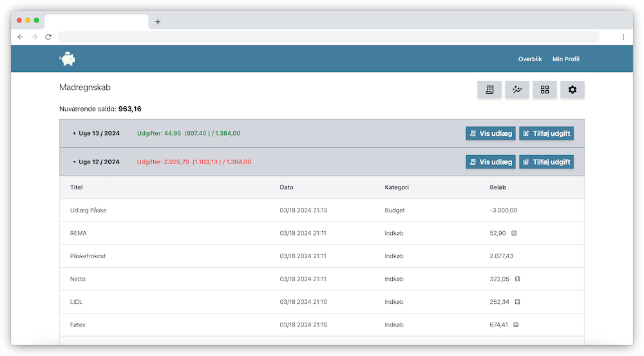This screenshot has width=644, height=356.
Task: Select the blank browser tab
Action: (97, 22)
